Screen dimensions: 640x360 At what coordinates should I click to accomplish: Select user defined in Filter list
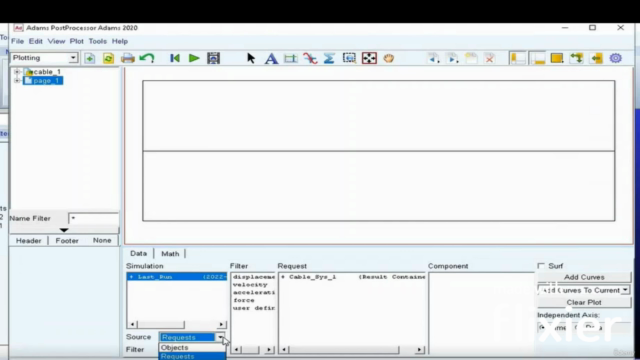[x=253, y=308]
